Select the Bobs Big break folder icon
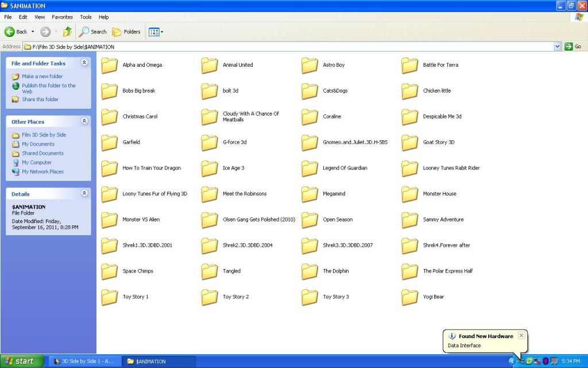 point(110,91)
